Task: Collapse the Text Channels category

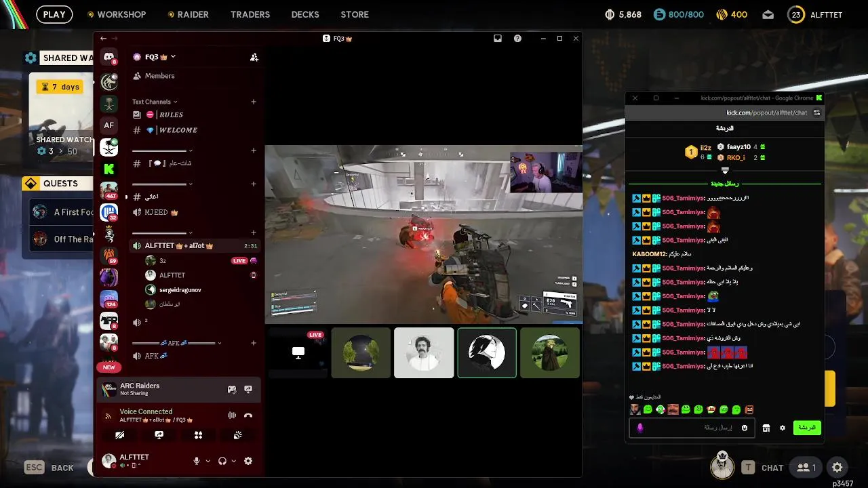Action: 155,102
